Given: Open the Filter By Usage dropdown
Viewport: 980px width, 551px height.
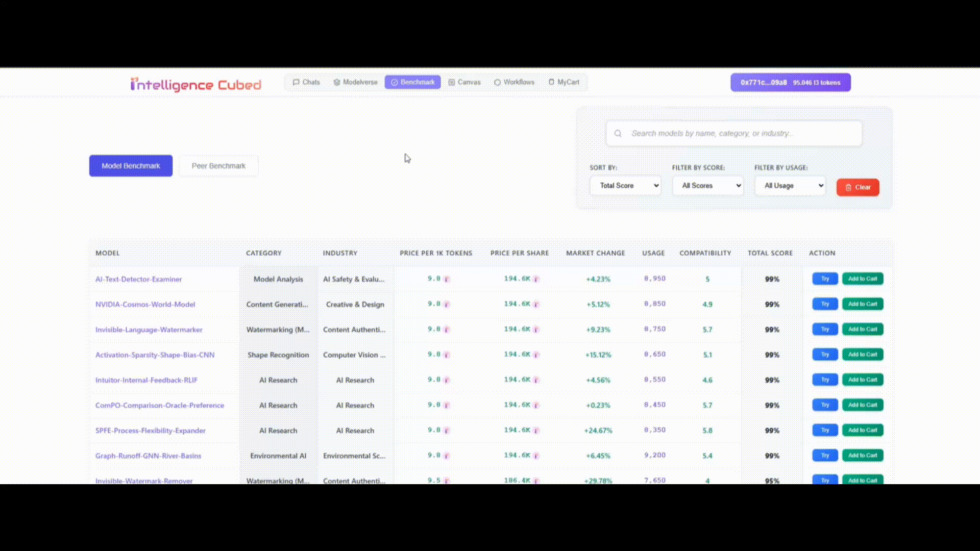Looking at the screenshot, I should (x=790, y=185).
